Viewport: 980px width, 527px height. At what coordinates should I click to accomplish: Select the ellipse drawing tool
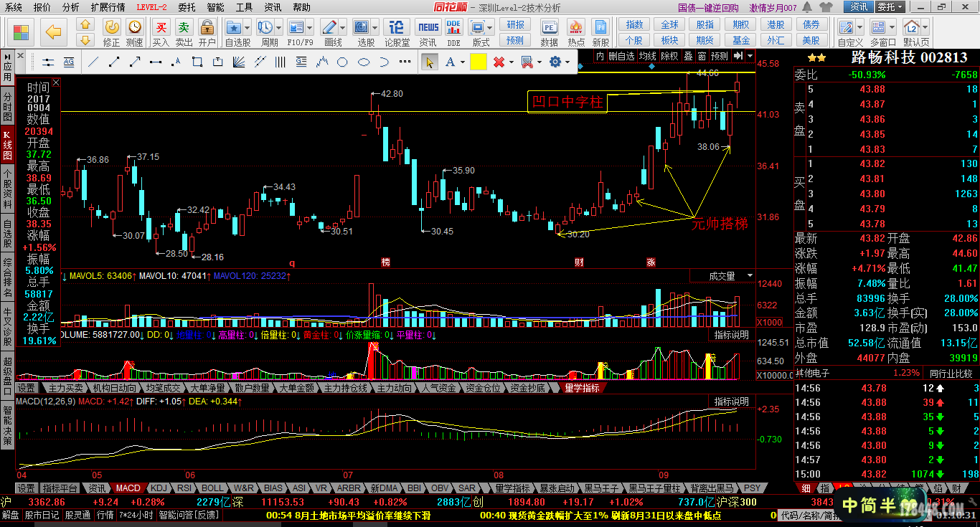pos(364,62)
